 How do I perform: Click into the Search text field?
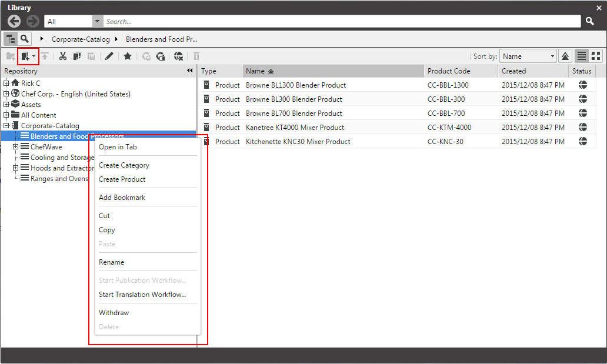pyautogui.click(x=341, y=21)
